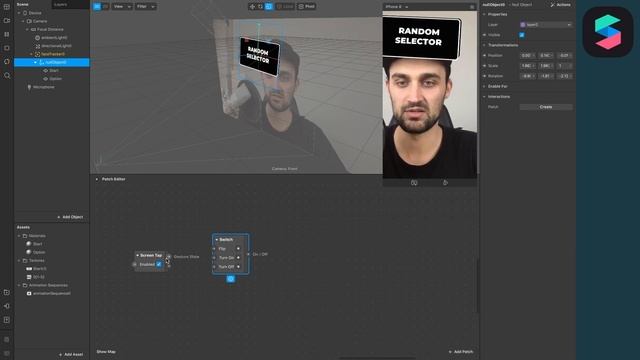
Task: Click the search magnifier icon in left sidebar
Action: point(7,76)
